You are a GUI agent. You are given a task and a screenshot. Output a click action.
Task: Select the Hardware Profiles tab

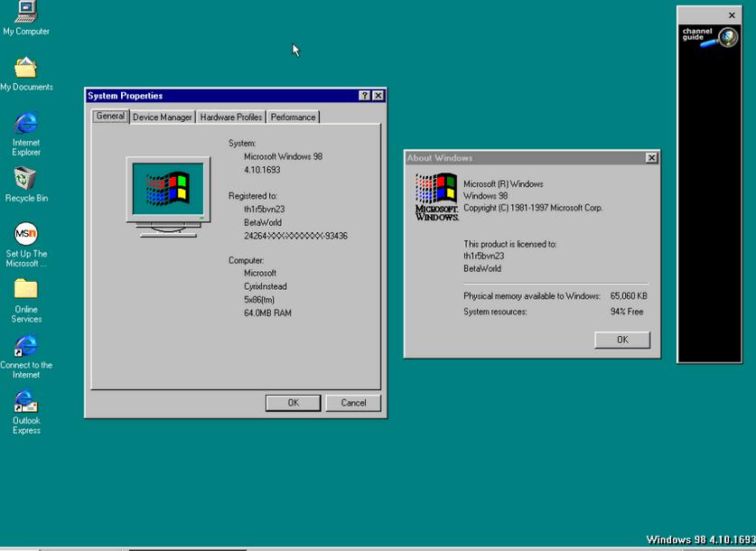231,117
